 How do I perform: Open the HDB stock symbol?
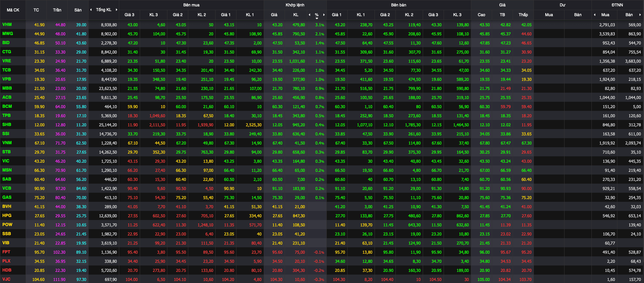tap(7, 270)
